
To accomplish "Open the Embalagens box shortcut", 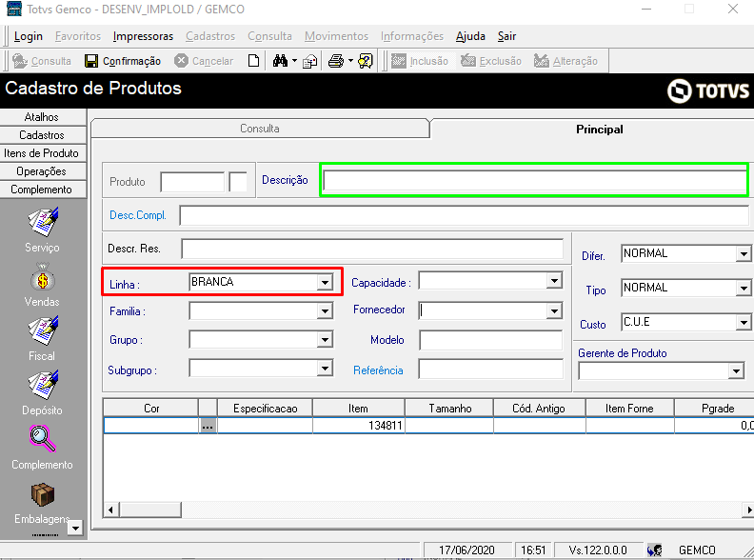I will click(42, 494).
